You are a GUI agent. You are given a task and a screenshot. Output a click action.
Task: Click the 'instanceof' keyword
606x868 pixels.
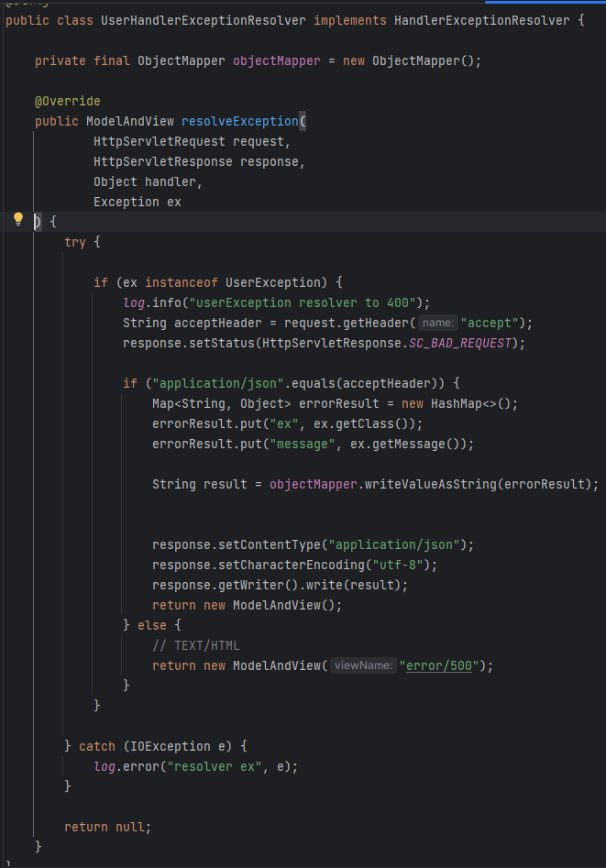click(182, 283)
